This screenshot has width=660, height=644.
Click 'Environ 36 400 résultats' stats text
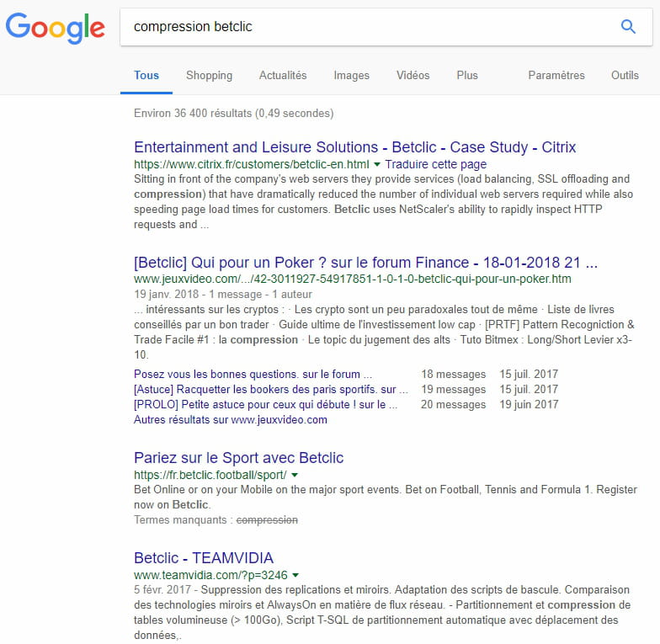click(234, 113)
